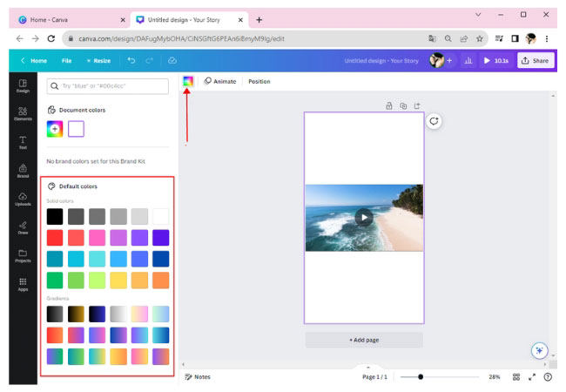Viewport: 566px width, 392px height.
Task: Click the Share button
Action: [x=536, y=60]
